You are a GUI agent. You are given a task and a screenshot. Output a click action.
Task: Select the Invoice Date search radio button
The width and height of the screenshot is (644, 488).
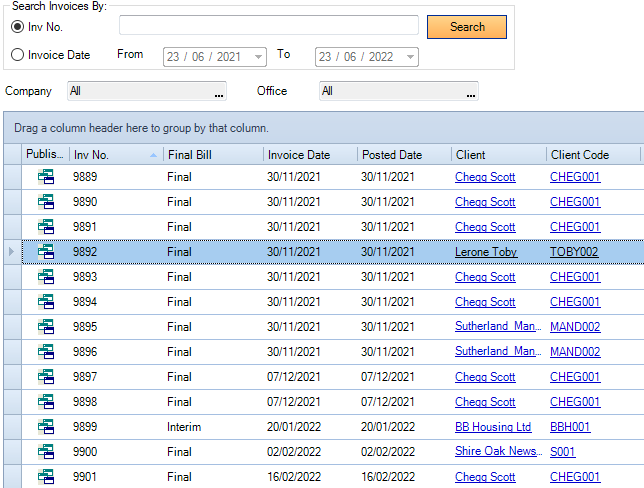[x=17, y=55]
